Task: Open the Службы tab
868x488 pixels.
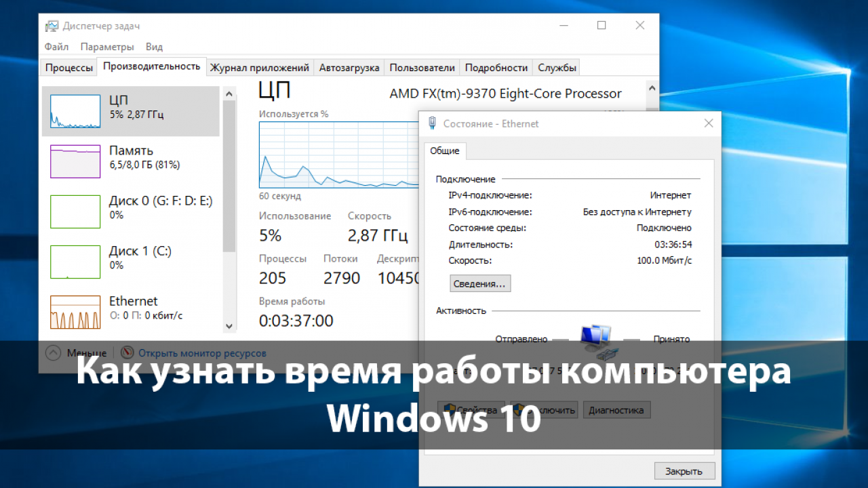Action: pos(557,68)
